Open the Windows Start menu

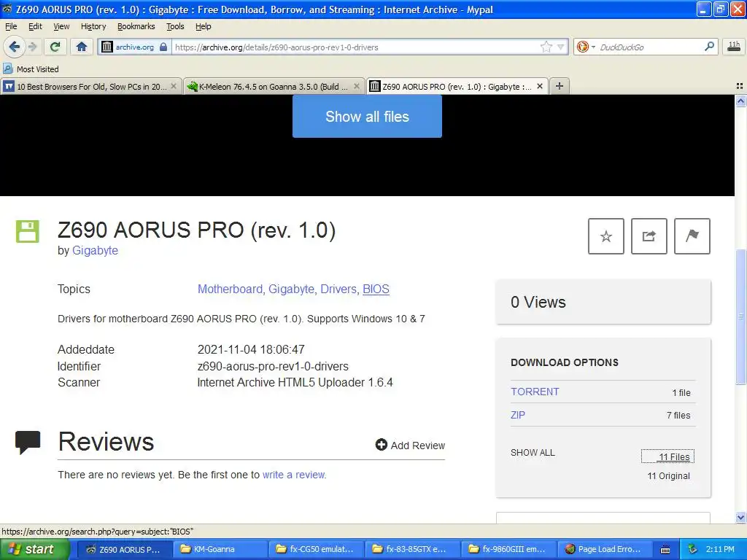tap(34, 549)
